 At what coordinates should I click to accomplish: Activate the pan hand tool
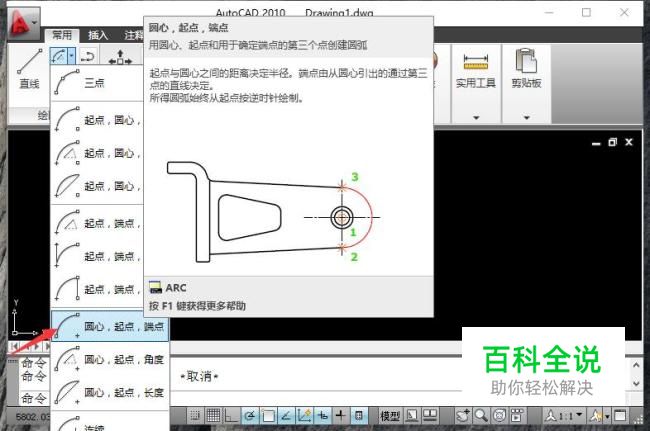point(462,415)
